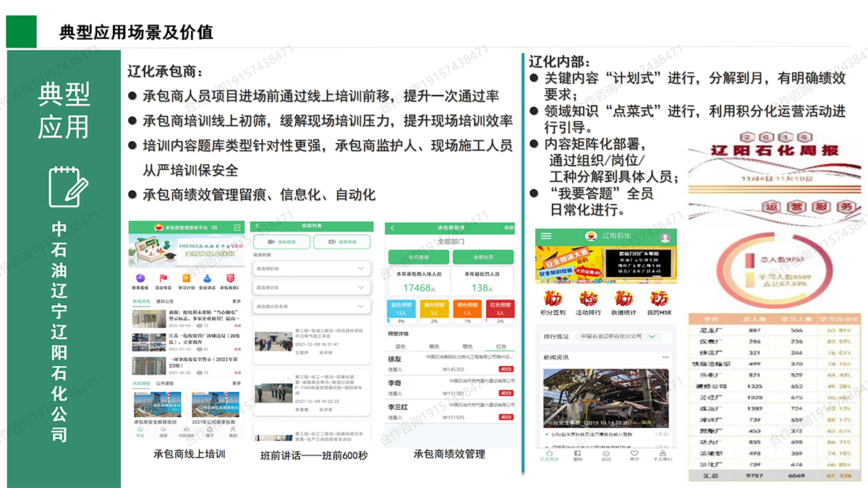Select the 黄色 warning detail tab

tap(434, 346)
